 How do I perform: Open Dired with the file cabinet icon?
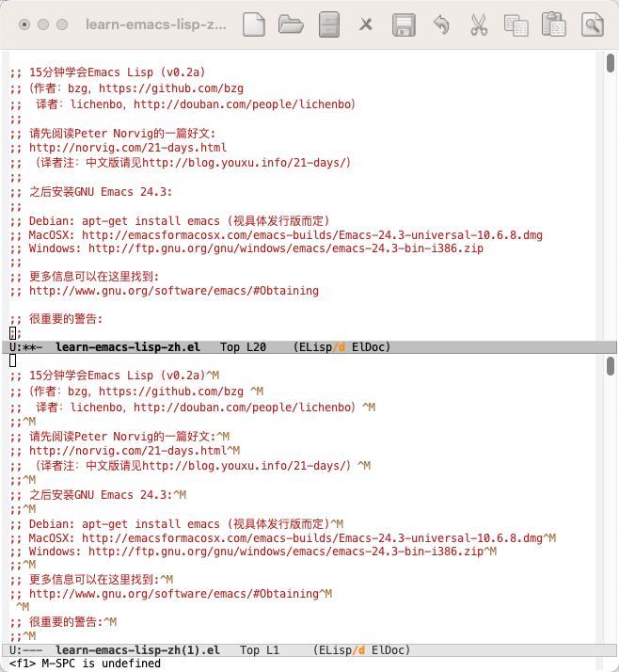[x=328, y=25]
